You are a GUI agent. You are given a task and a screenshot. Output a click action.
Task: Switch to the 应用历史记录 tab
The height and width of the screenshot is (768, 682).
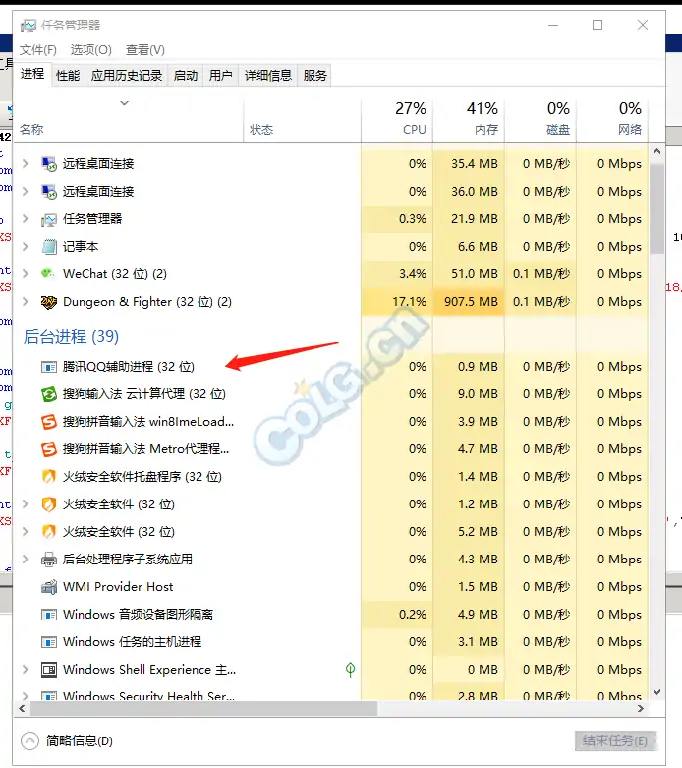126,76
